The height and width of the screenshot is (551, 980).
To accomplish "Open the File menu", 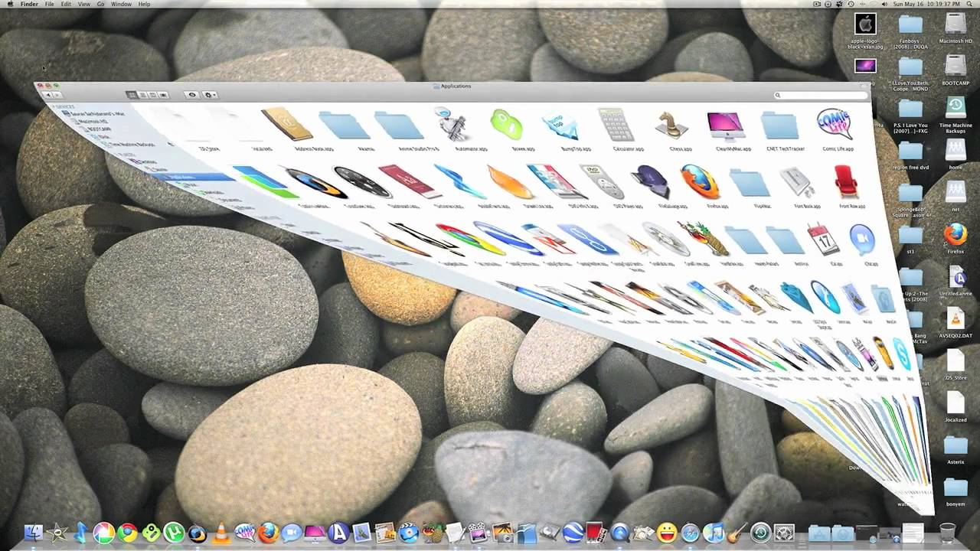I will pos(49,5).
